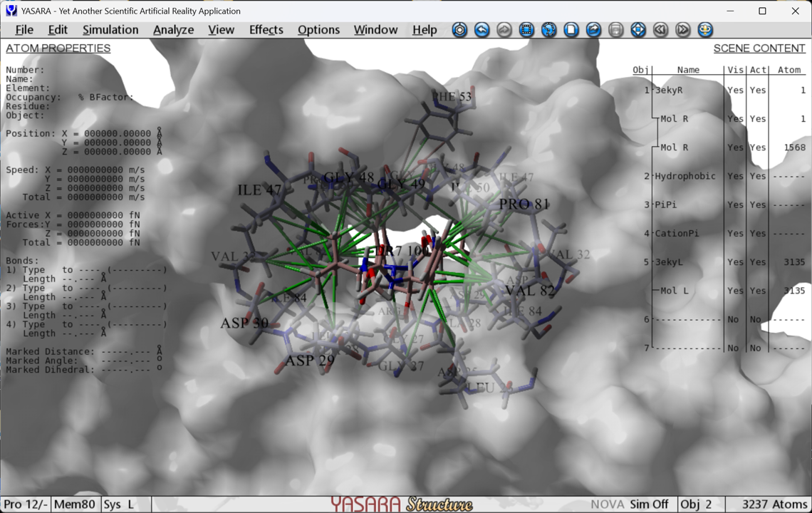This screenshot has width=812, height=513.
Task: Click the four-arrow center scene icon
Action: point(638,29)
